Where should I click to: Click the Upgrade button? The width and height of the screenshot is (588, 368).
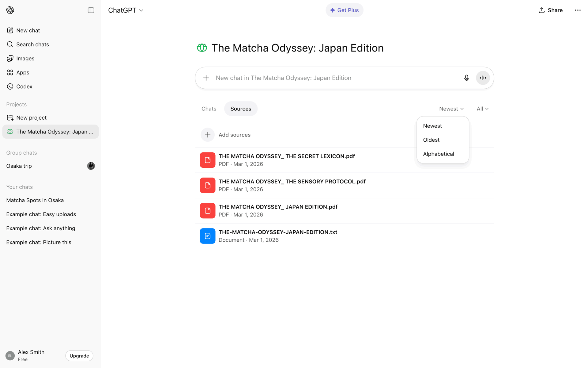click(79, 356)
